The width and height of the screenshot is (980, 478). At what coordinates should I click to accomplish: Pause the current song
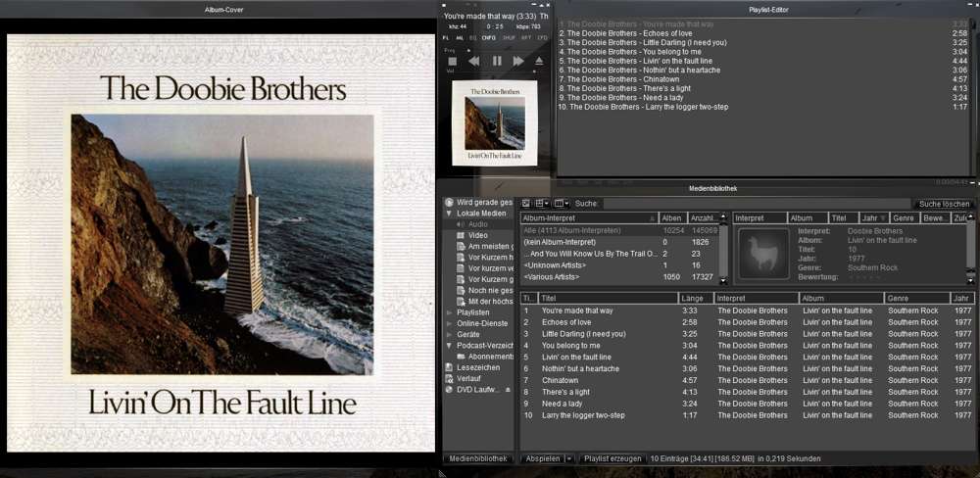pyautogui.click(x=497, y=61)
